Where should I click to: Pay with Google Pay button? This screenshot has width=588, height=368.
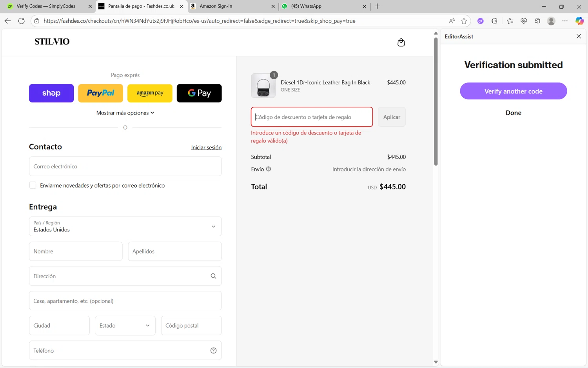tap(199, 93)
